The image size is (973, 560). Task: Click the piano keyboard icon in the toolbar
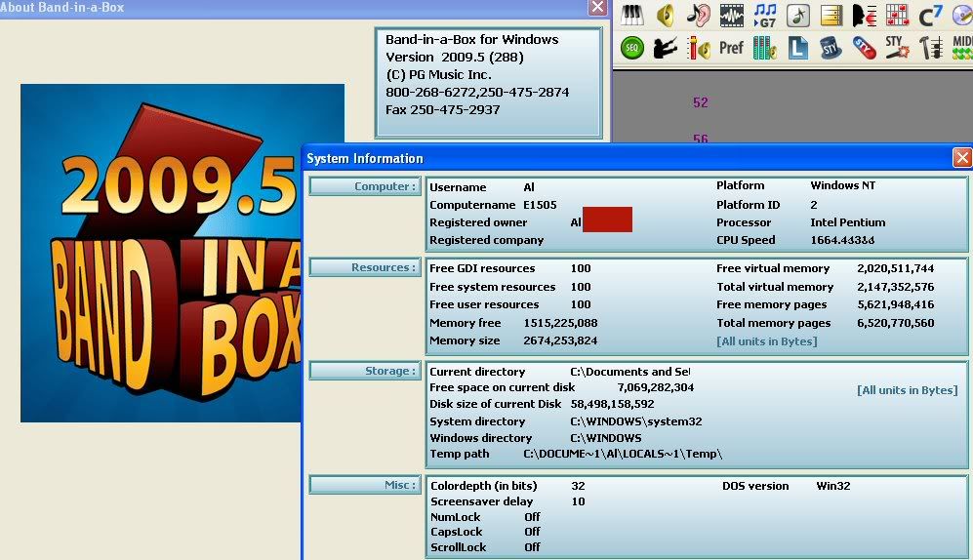pos(631,15)
